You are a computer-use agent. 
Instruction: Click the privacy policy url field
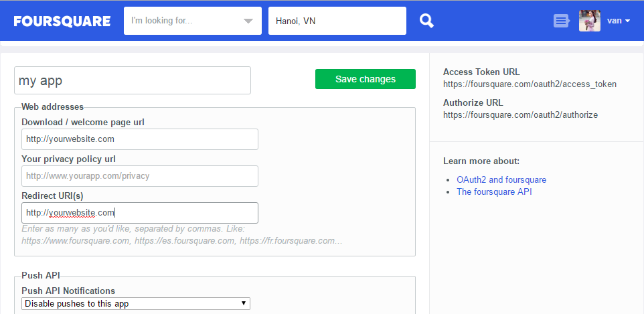point(140,176)
